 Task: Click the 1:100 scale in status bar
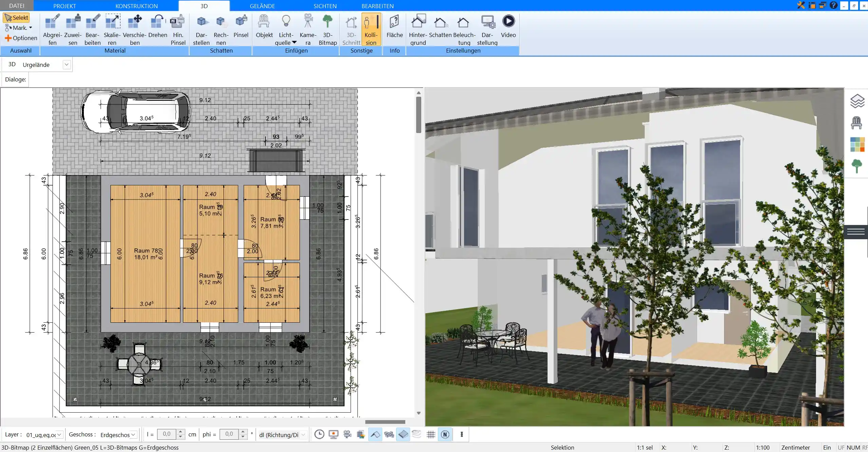762,448
